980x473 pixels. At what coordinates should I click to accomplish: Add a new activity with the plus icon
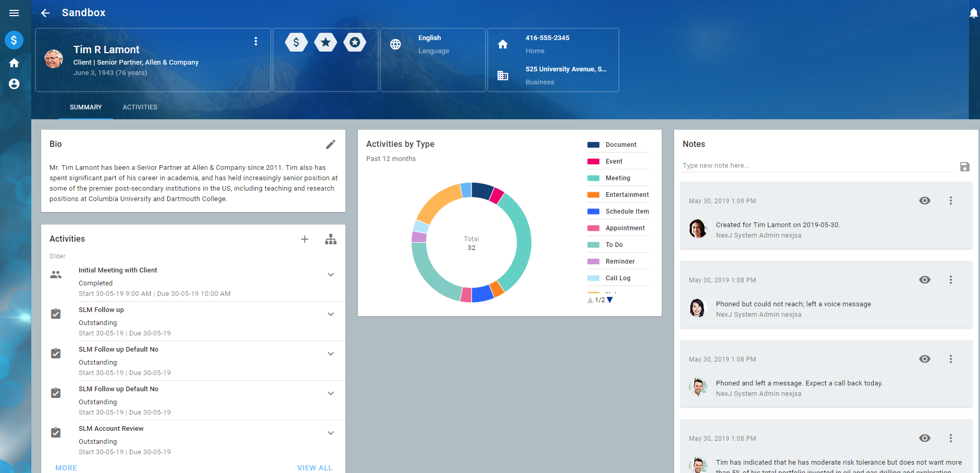click(x=305, y=239)
